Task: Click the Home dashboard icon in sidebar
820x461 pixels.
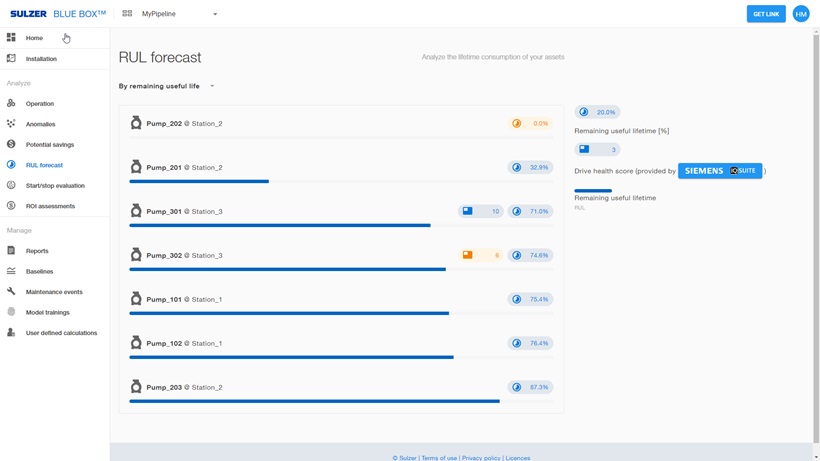Action: pyautogui.click(x=11, y=38)
